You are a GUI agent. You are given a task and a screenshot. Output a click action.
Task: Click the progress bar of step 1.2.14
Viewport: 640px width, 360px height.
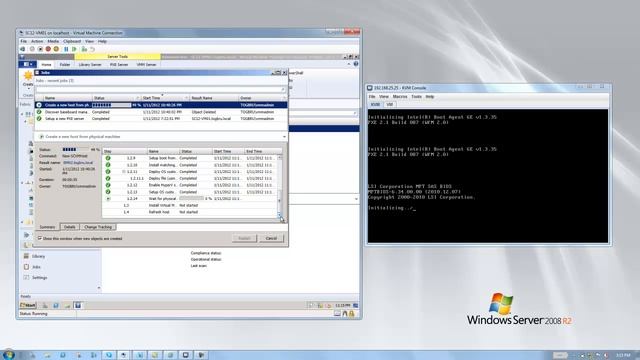point(191,198)
